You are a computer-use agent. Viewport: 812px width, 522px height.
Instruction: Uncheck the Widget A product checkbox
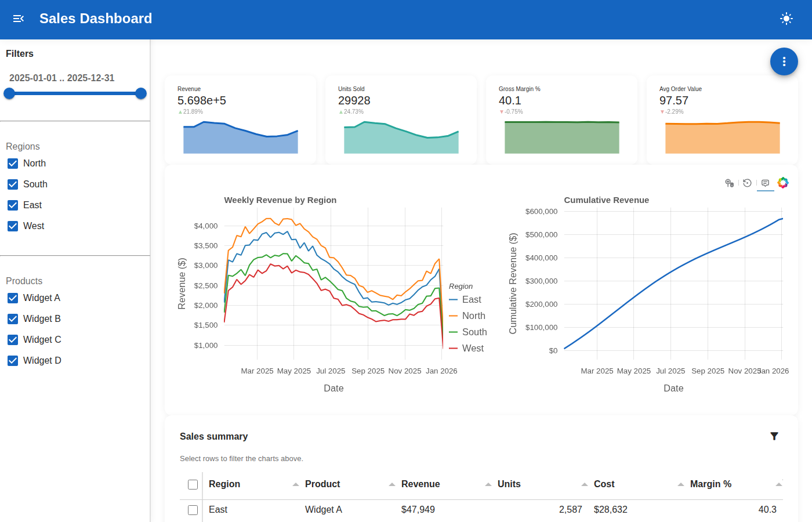tap(13, 298)
